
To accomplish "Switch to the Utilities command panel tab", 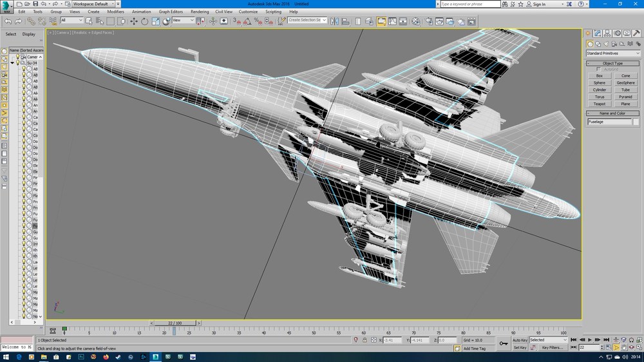I will click(x=636, y=33).
